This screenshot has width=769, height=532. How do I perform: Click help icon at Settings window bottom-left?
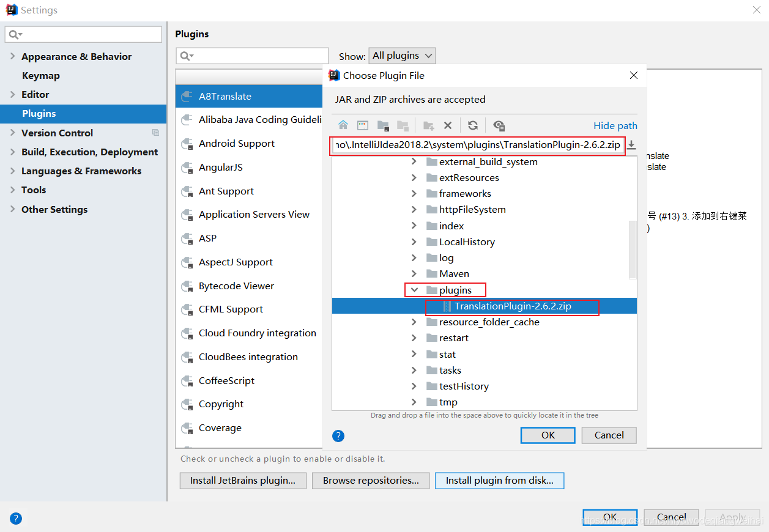16,519
